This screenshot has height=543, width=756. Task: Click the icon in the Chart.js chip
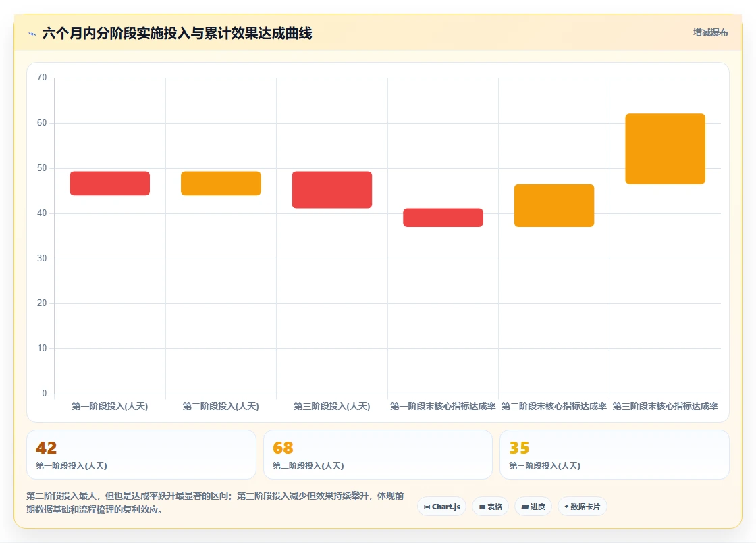(427, 507)
